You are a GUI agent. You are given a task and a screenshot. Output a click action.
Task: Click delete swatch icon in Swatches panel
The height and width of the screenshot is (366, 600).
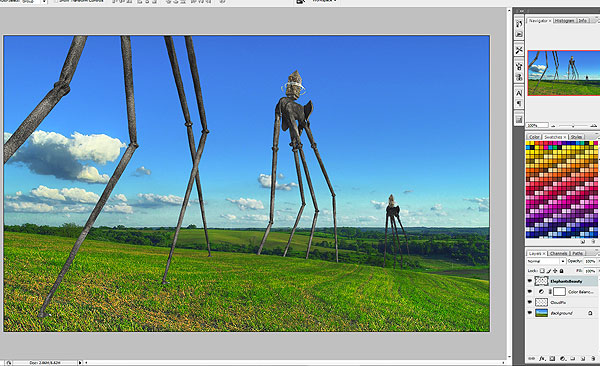click(593, 242)
